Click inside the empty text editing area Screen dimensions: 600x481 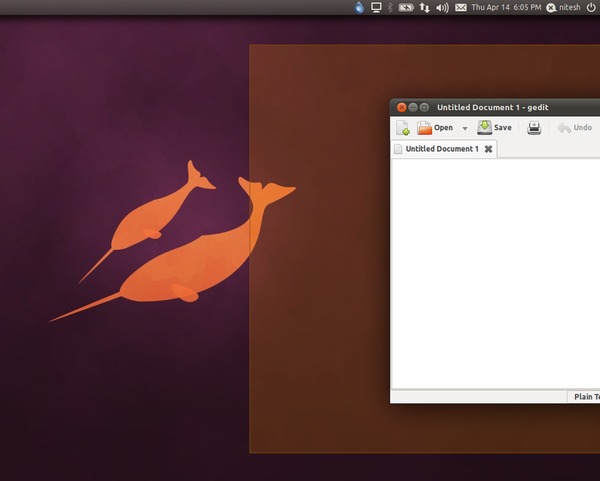(x=495, y=270)
